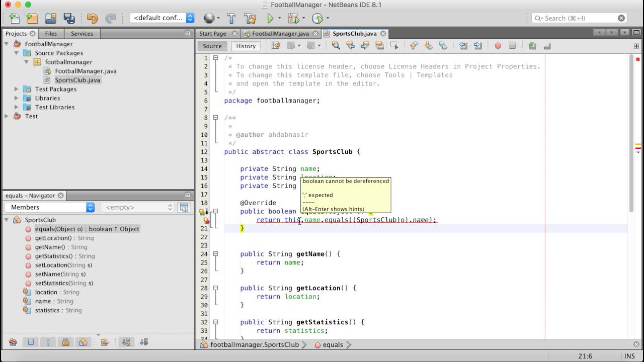Toggle Show Static Members in Navigator
The height and width of the screenshot is (362, 644).
click(48, 342)
